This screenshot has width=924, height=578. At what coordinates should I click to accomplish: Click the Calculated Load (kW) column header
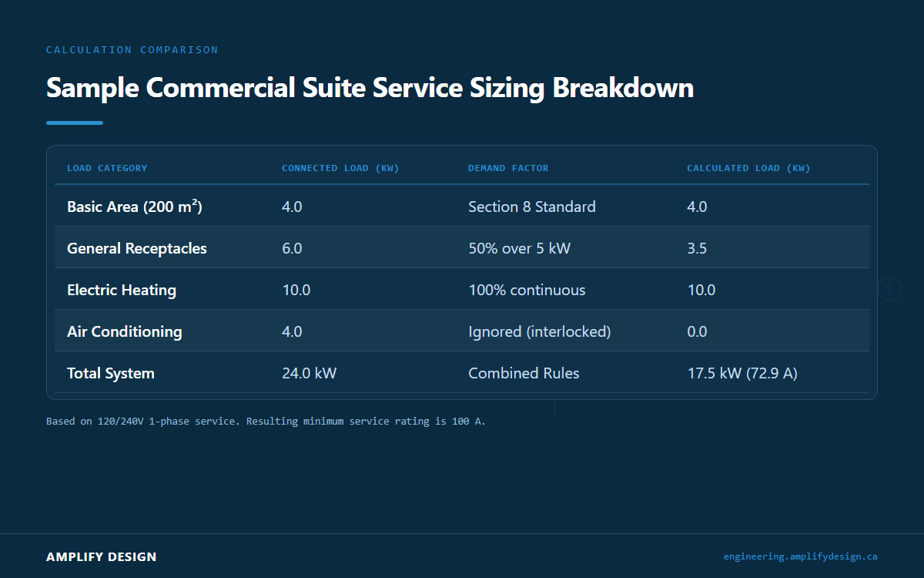coord(748,168)
